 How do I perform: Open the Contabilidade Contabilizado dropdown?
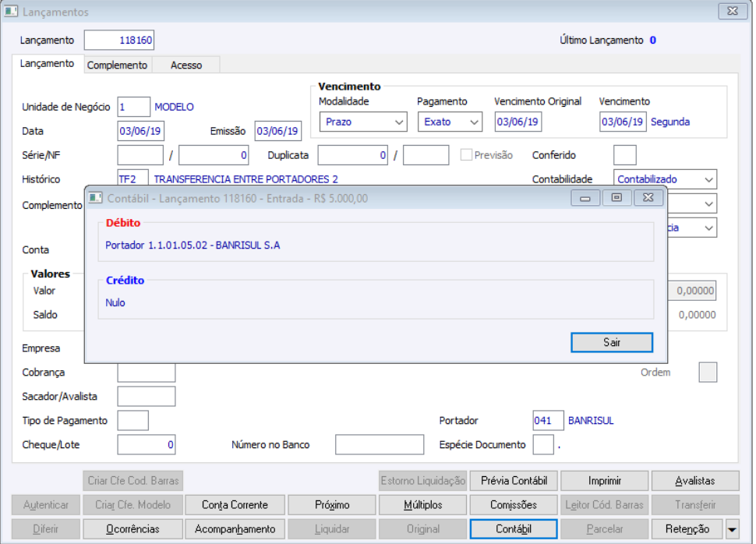click(665, 179)
